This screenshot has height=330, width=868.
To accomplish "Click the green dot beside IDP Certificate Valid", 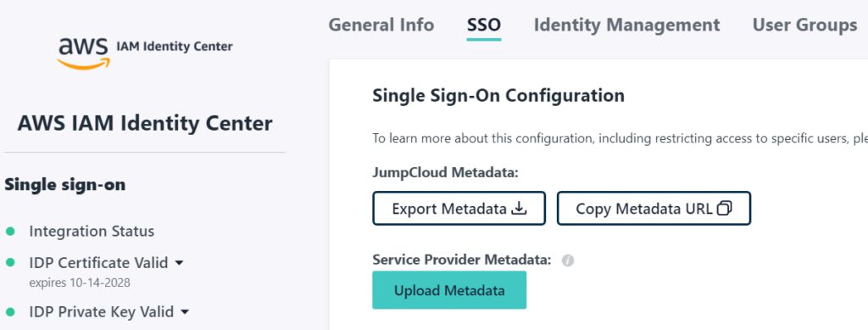I will (x=10, y=263).
